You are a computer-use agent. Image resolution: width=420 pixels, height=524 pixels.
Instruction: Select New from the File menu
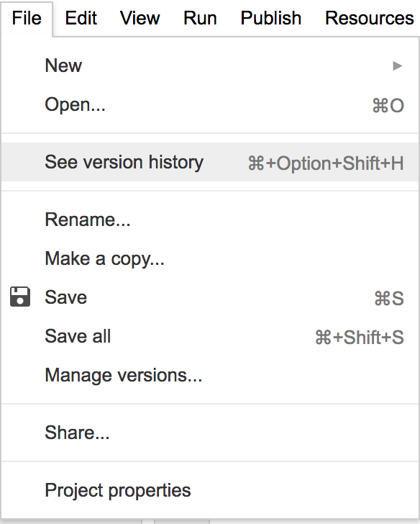point(210,65)
